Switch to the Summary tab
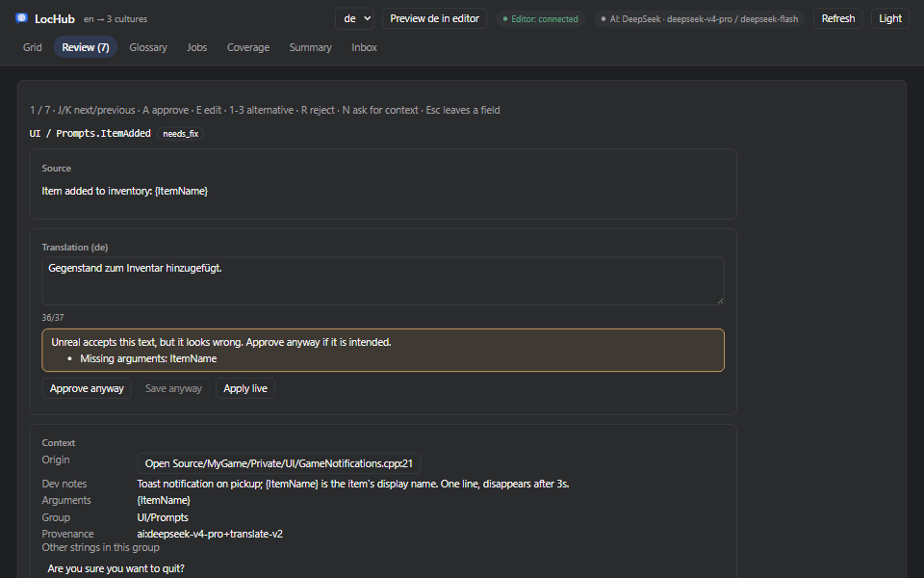The image size is (924, 578). coord(310,47)
